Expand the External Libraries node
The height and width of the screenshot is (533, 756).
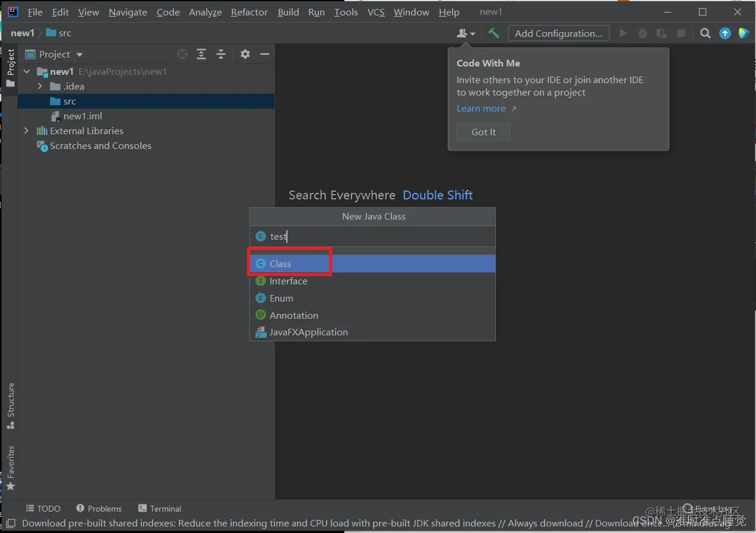tap(26, 131)
